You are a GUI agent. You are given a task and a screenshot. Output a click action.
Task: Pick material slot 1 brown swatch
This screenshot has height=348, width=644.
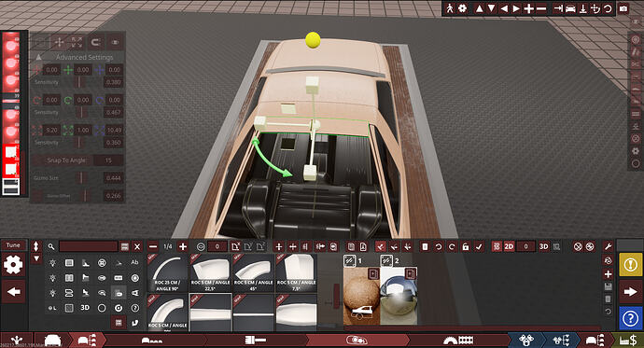coord(361,296)
